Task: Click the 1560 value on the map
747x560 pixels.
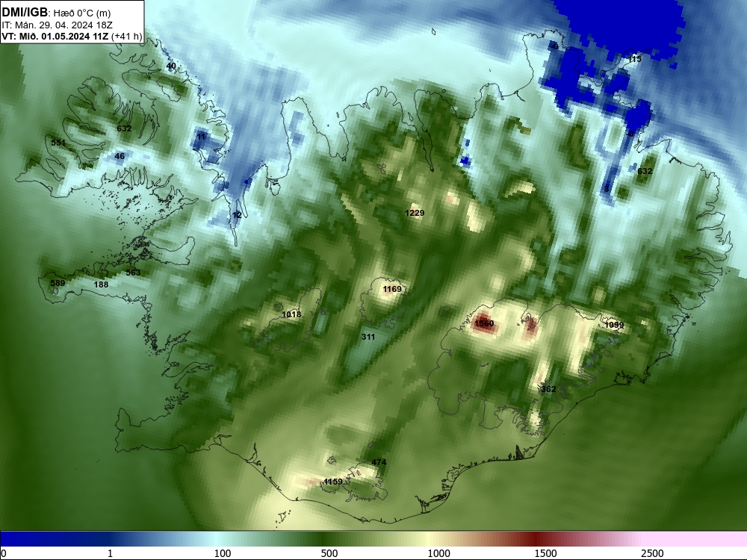Action: [x=484, y=324]
